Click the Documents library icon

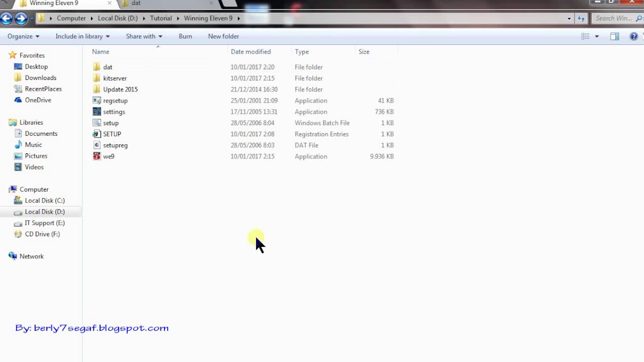(x=18, y=133)
